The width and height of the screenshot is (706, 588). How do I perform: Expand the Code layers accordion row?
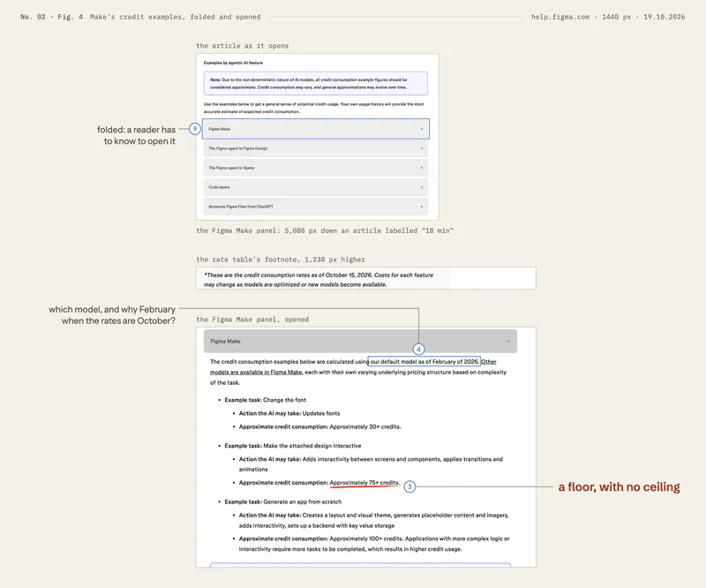(x=316, y=187)
